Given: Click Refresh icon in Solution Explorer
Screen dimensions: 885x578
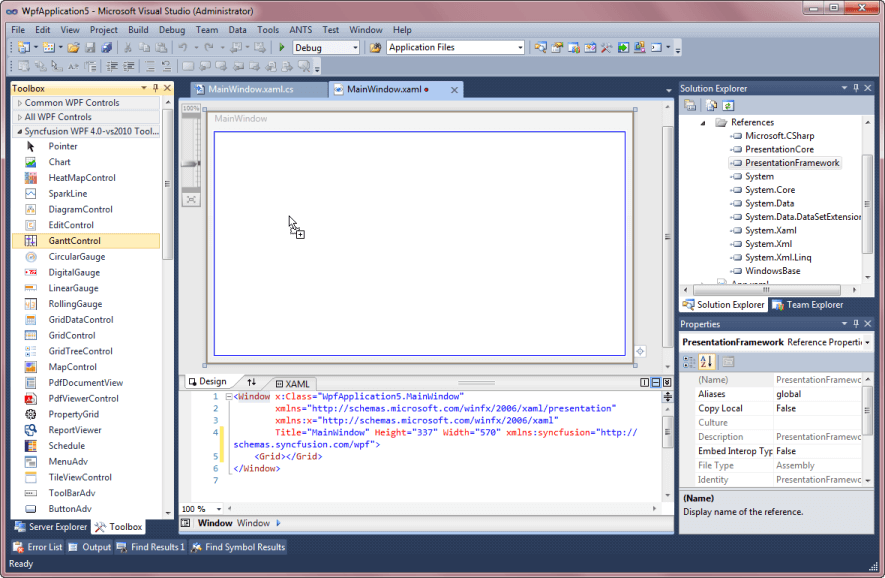Looking at the screenshot, I should click(x=728, y=106).
